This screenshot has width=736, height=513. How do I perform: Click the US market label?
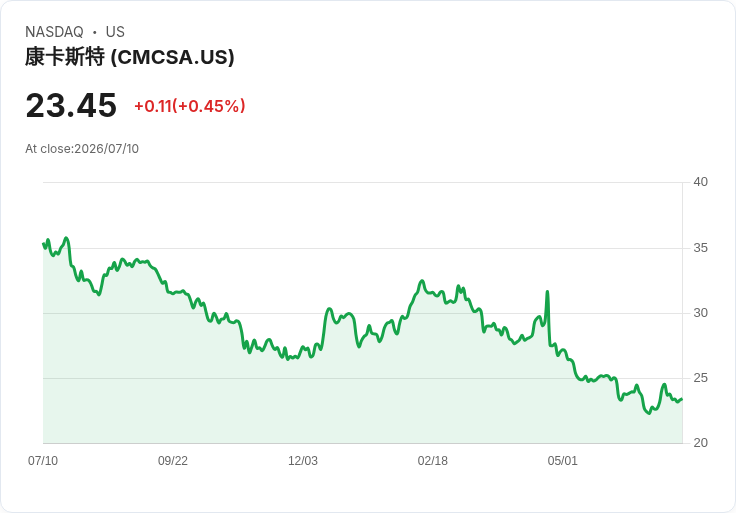(x=115, y=32)
